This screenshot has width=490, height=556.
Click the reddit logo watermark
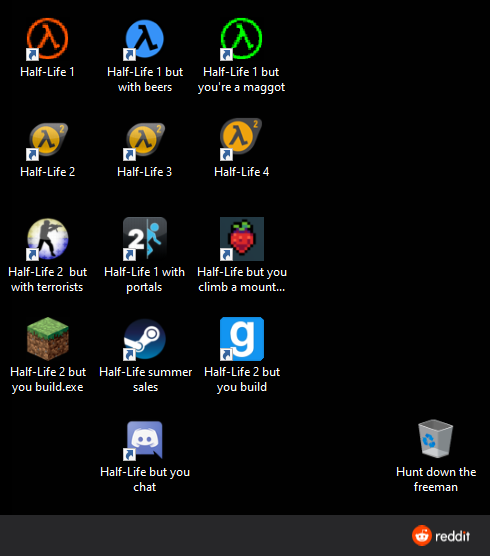441,535
